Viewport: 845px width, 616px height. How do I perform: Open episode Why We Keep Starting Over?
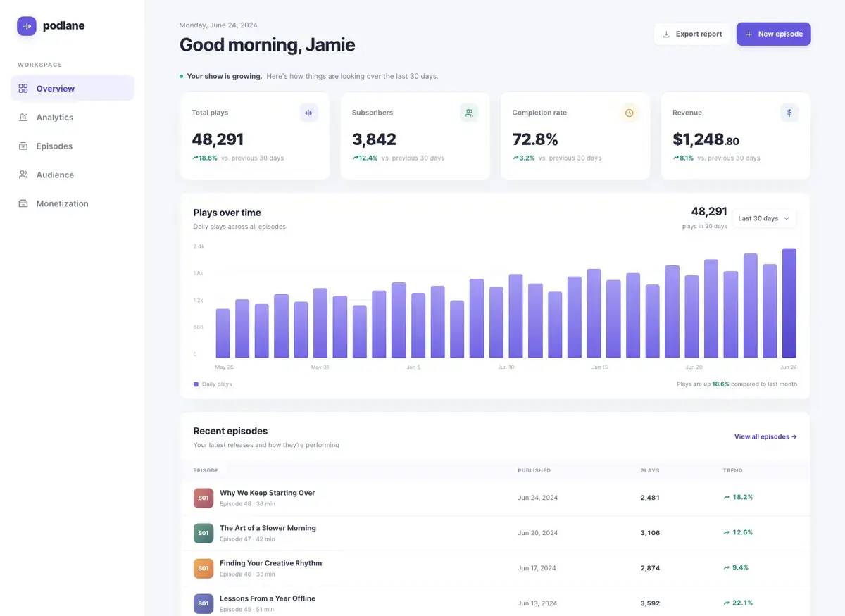pos(268,493)
